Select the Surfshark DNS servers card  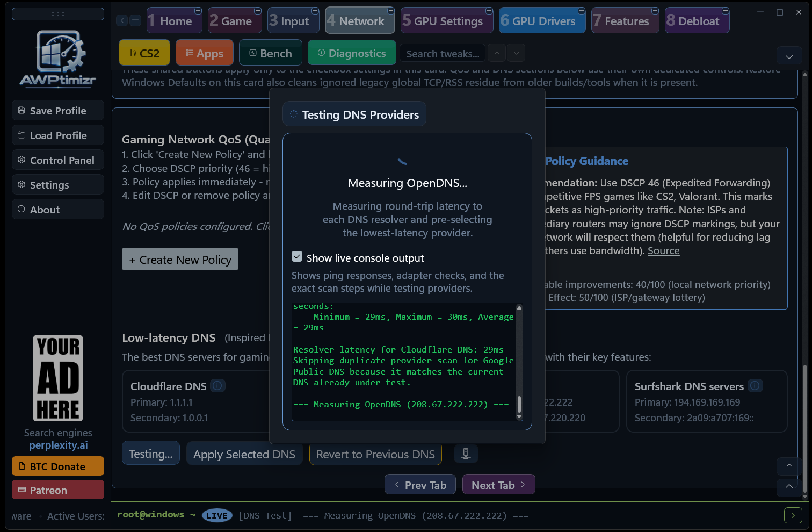pos(707,401)
